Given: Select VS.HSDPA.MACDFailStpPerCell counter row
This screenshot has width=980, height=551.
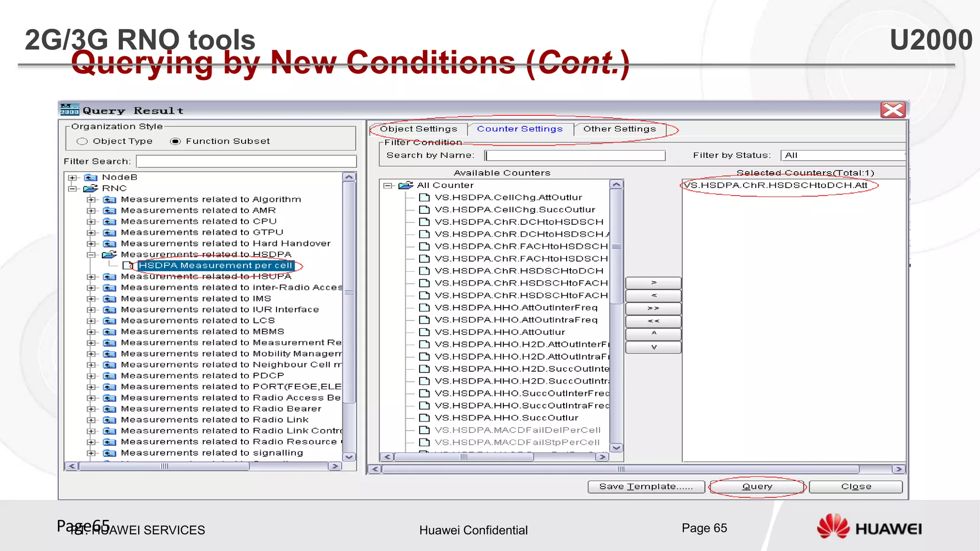Looking at the screenshot, I should tap(517, 442).
